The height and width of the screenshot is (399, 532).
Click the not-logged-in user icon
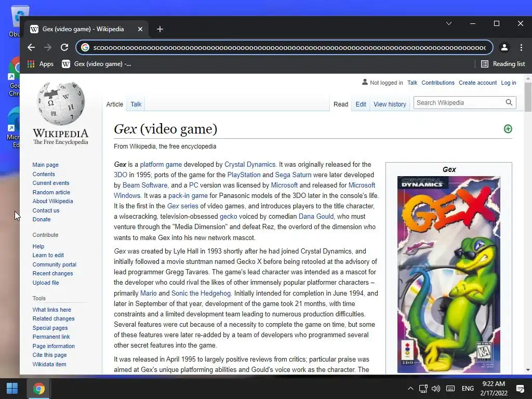(x=365, y=82)
